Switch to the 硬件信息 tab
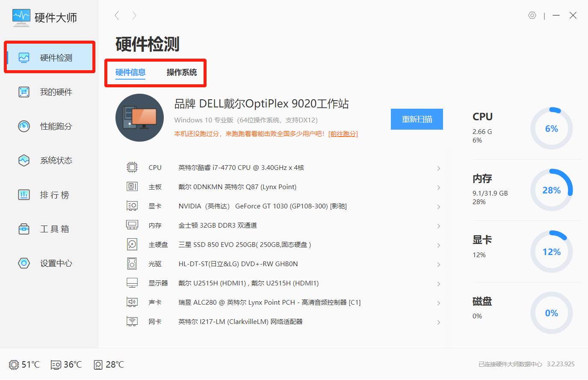The height and width of the screenshot is (380, 588). pos(130,72)
